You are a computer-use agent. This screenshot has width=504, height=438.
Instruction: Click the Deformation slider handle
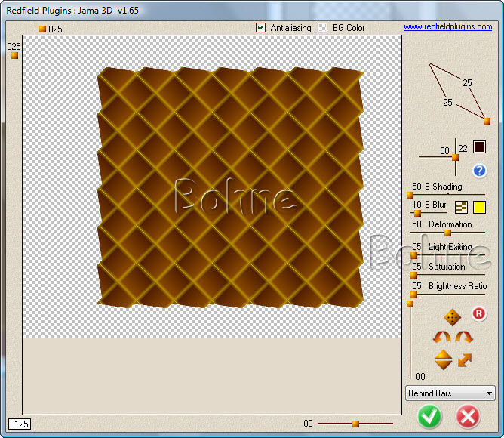click(447, 233)
